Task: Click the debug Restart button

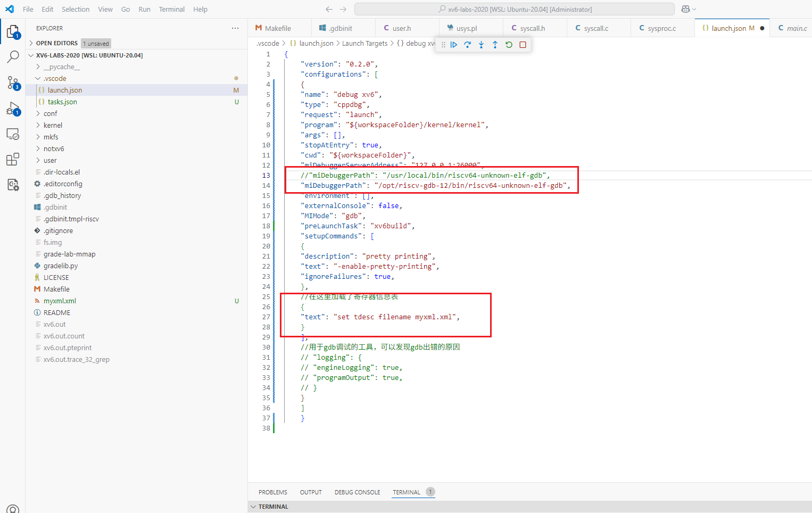Action: [x=509, y=45]
